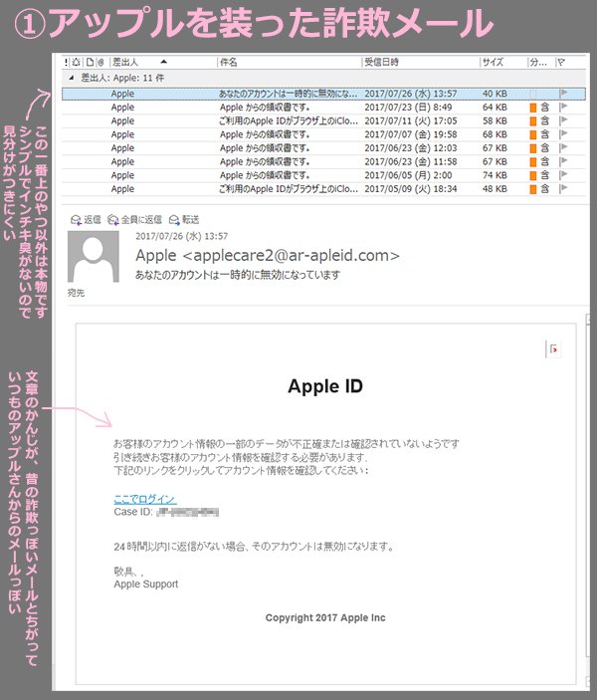The image size is (597, 700).
Task: Open the ここでログイン link
Action: 145,499
